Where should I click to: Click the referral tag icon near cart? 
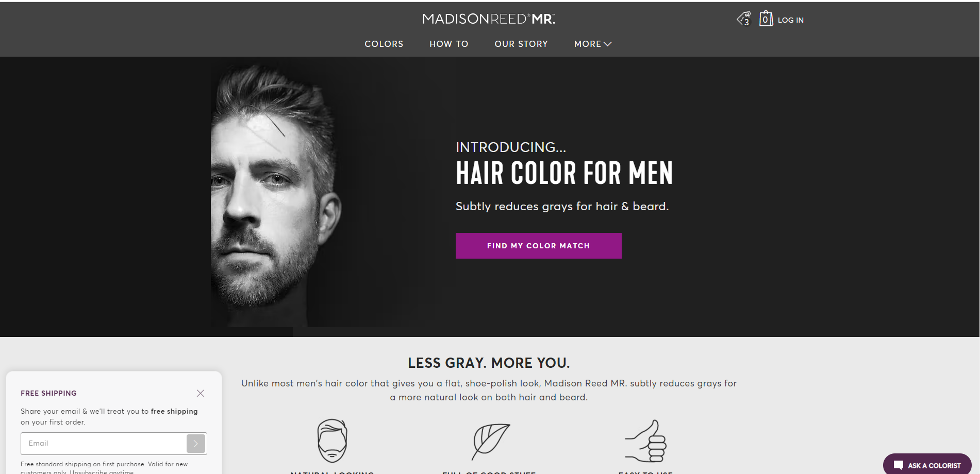coord(744,19)
